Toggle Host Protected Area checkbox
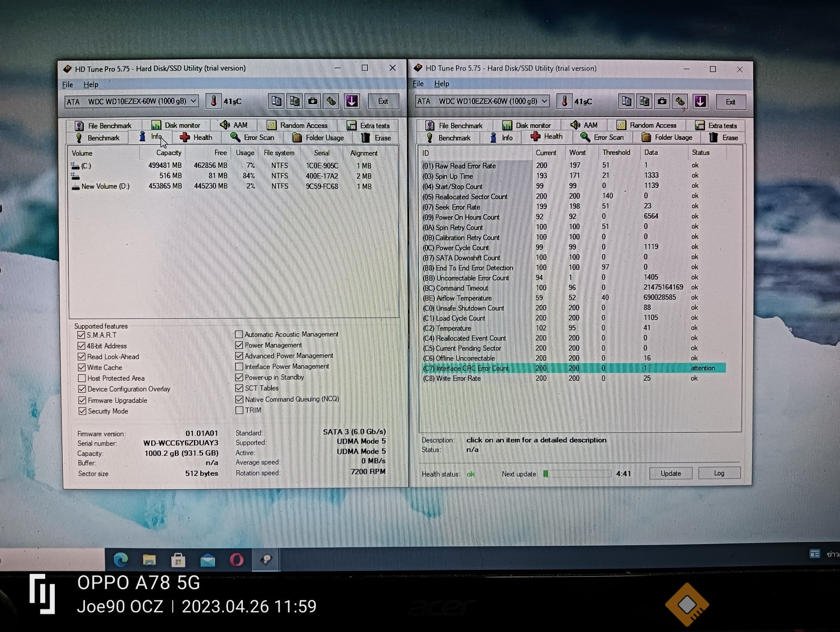This screenshot has width=840, height=632. [82, 378]
